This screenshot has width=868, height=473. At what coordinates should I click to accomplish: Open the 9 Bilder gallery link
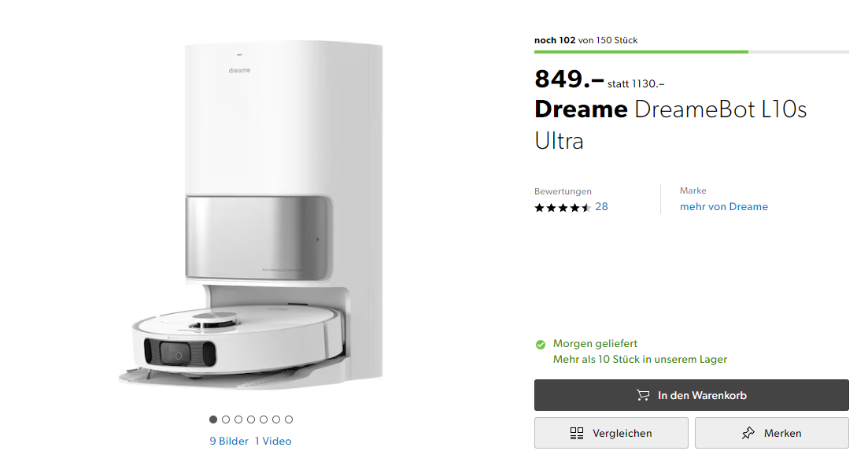(229, 441)
